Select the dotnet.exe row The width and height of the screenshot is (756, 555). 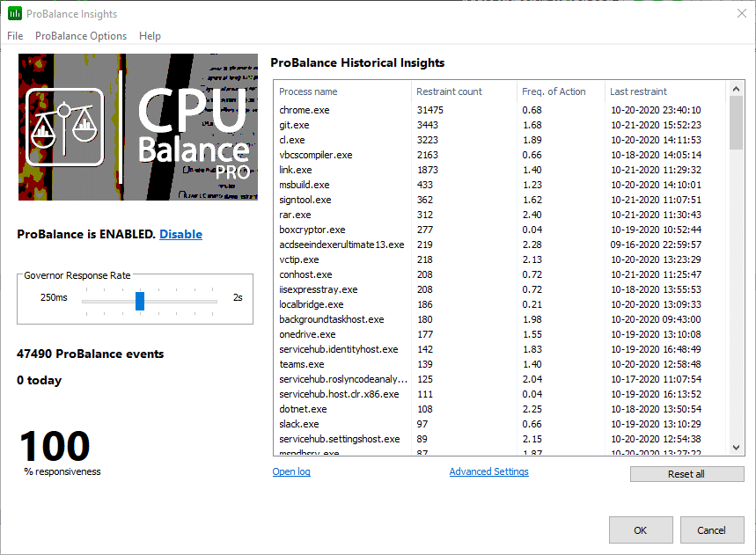tap(502, 408)
